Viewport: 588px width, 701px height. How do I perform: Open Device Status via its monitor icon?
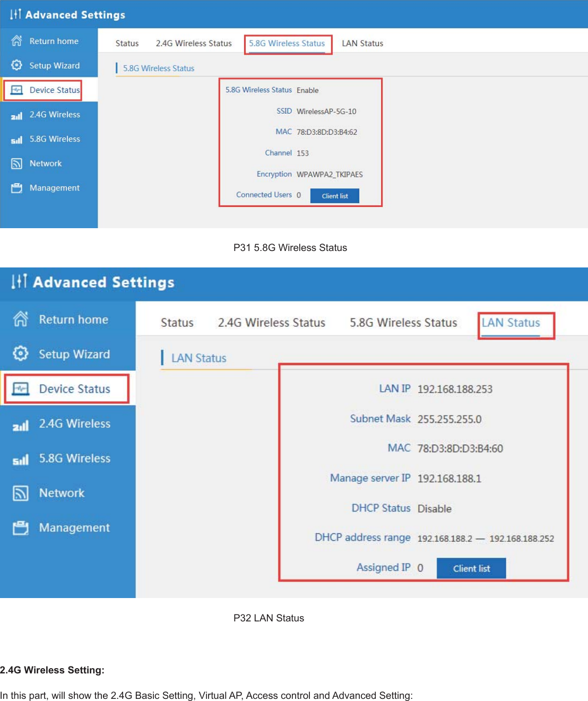point(17,90)
